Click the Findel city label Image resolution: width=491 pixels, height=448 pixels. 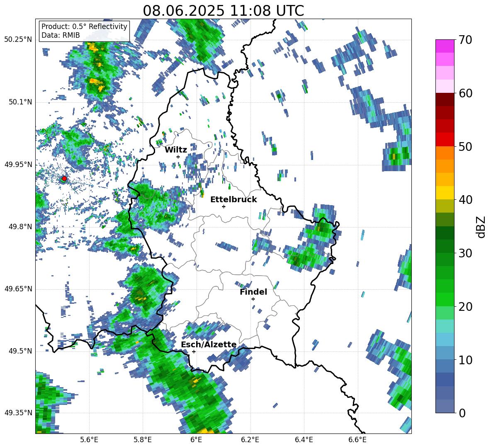253,292
